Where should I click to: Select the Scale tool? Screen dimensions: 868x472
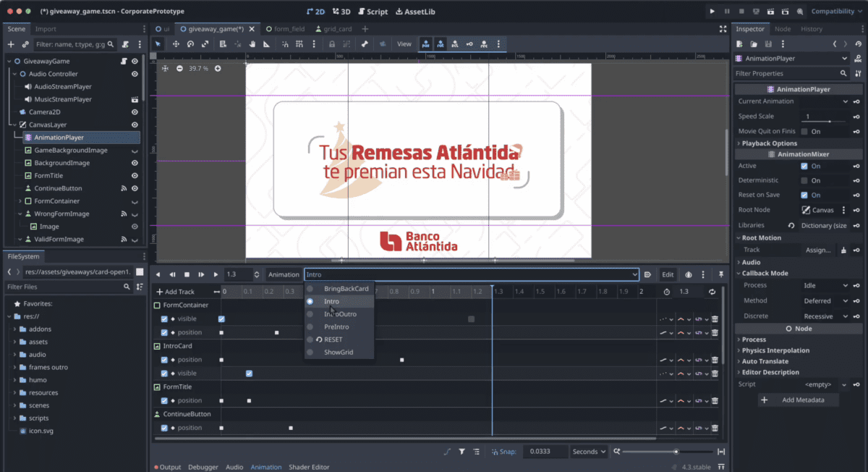[203, 43]
